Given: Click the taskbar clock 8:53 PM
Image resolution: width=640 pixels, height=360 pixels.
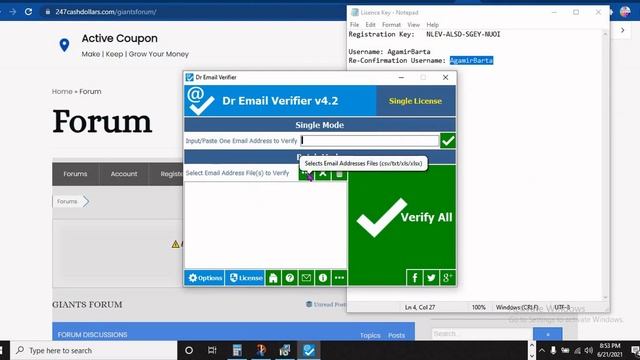Looking at the screenshot, I should click(610, 350).
